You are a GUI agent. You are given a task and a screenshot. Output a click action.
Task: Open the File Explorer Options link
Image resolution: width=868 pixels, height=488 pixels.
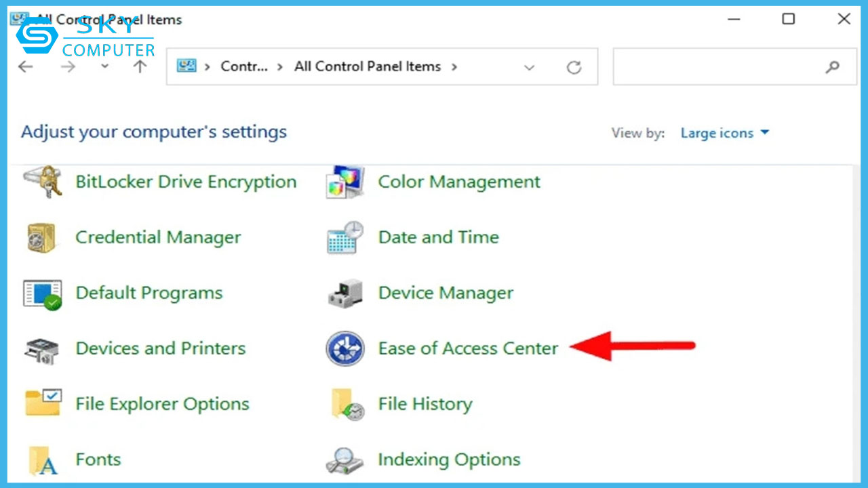coord(162,405)
